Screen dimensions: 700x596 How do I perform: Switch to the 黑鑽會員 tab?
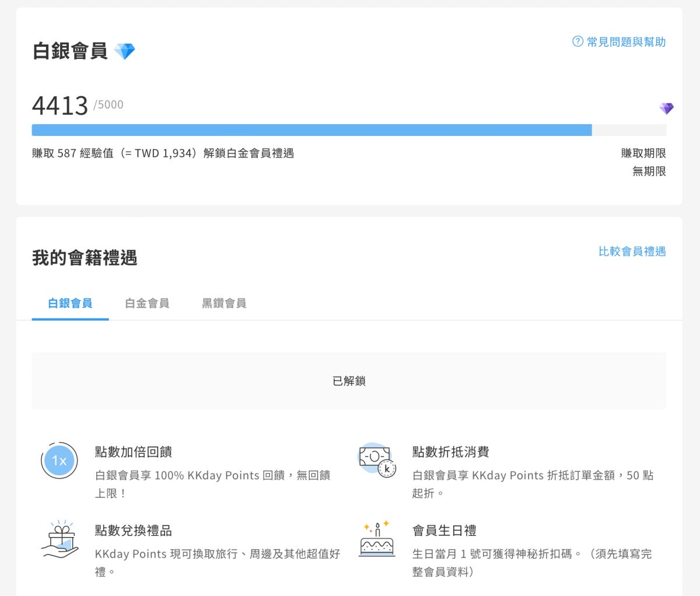pyautogui.click(x=224, y=303)
